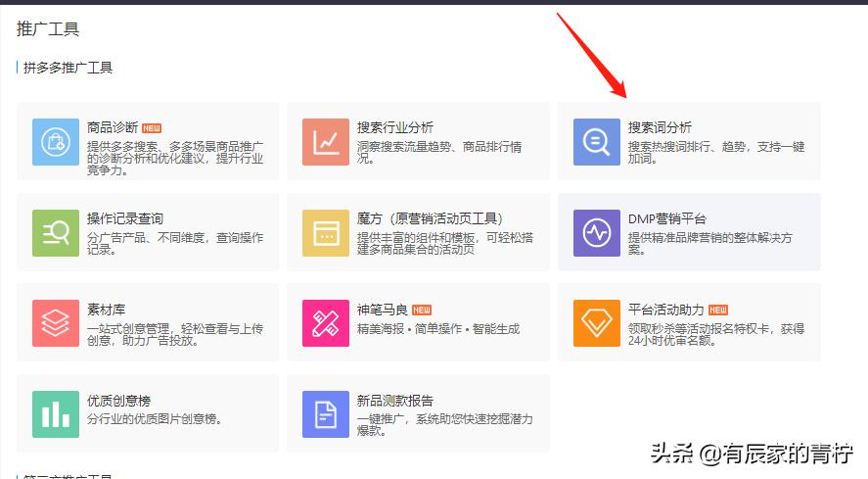Go to 魔方 (原营销活动页工具)
The image size is (868, 479).
(x=430, y=218)
